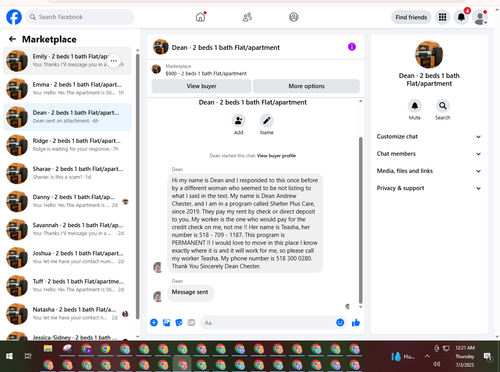The image size is (500, 372).
Task: Click the View buyer button
Action: coord(201,86)
